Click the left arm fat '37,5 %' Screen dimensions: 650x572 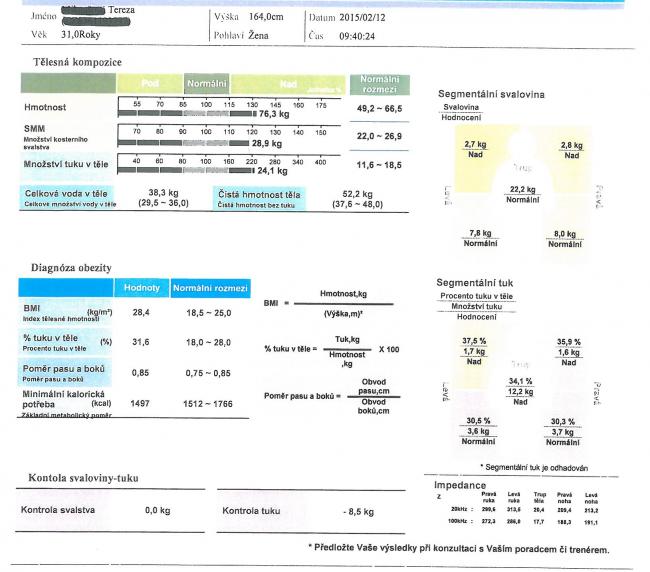474,341
